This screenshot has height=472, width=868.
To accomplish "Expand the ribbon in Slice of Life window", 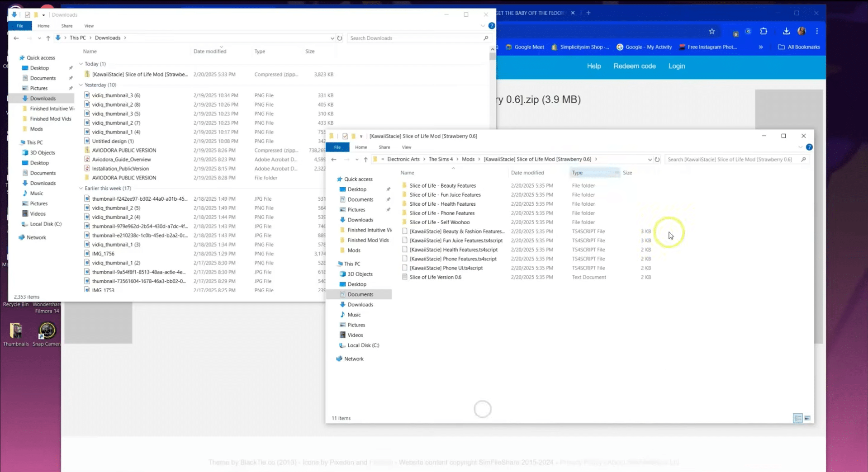I will [x=800, y=147].
